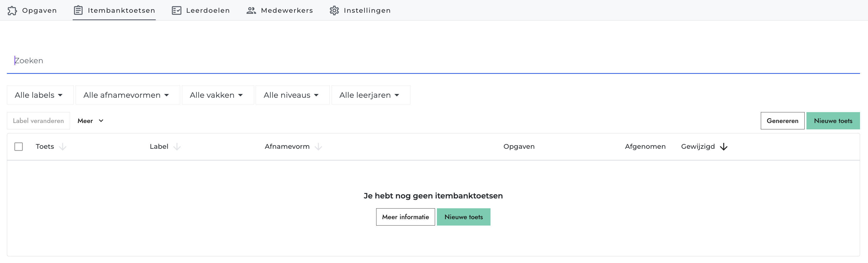Viewport: 868px width, 263px height.
Task: Click the Label veranderen button
Action: click(x=38, y=121)
